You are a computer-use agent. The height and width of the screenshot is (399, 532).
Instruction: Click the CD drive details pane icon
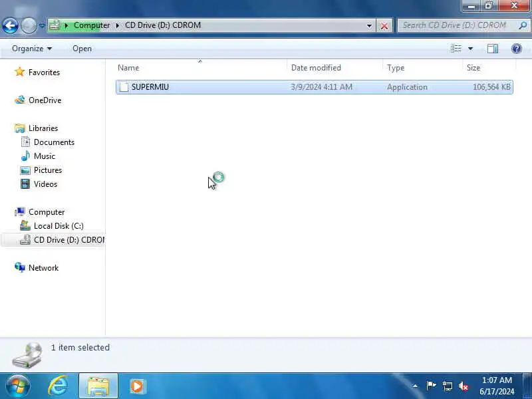[27, 355]
